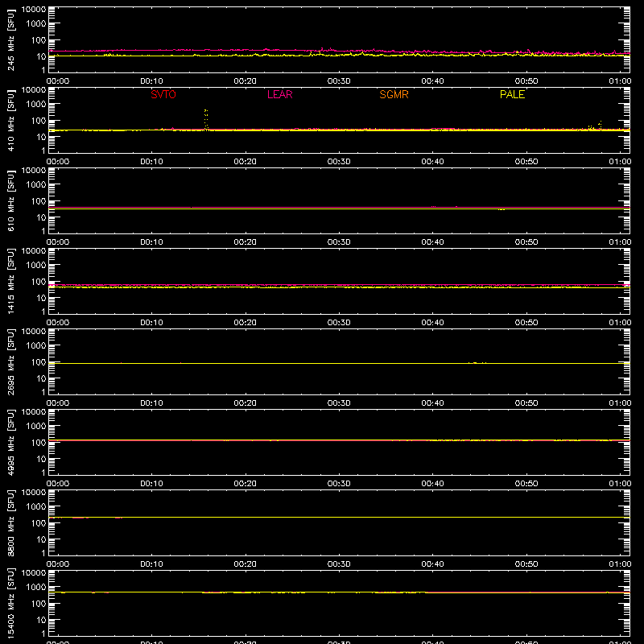Click the SVTO station legend label
Viewport: 644px width, 644px height.
pyautogui.click(x=163, y=94)
